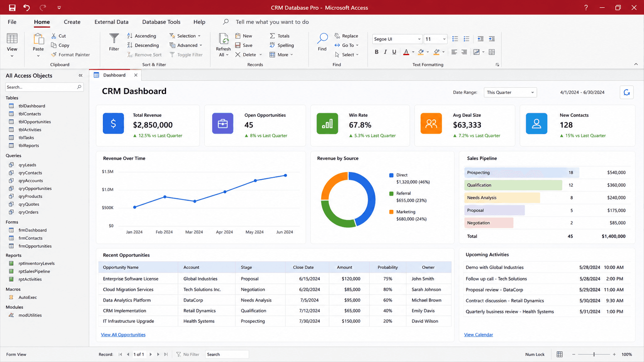Viewport: 644px width, 362px height.
Task: Click the font color A swatch
Action: click(406, 52)
